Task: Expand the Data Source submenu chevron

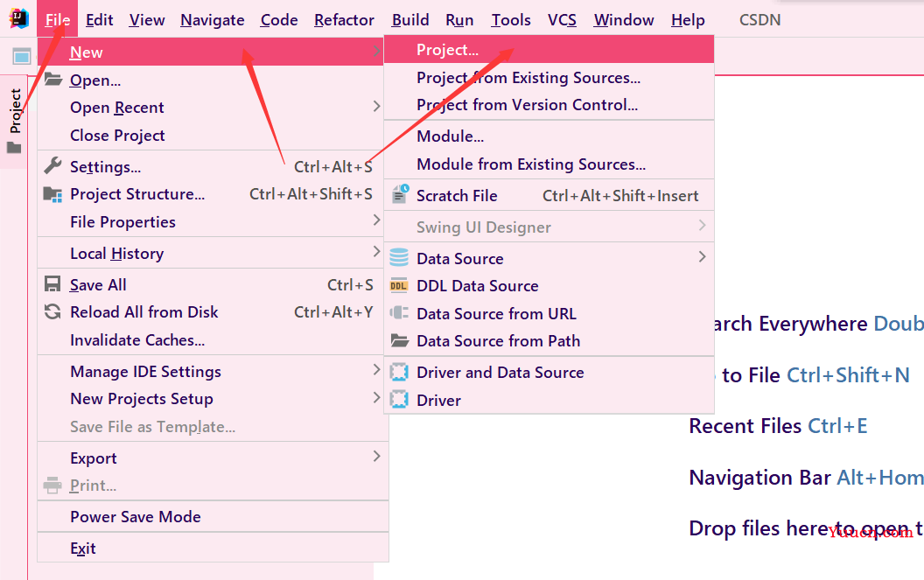Action: coord(702,257)
